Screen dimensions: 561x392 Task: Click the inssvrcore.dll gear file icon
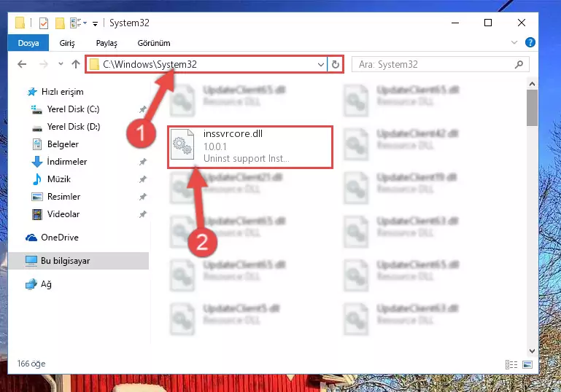[182, 144]
